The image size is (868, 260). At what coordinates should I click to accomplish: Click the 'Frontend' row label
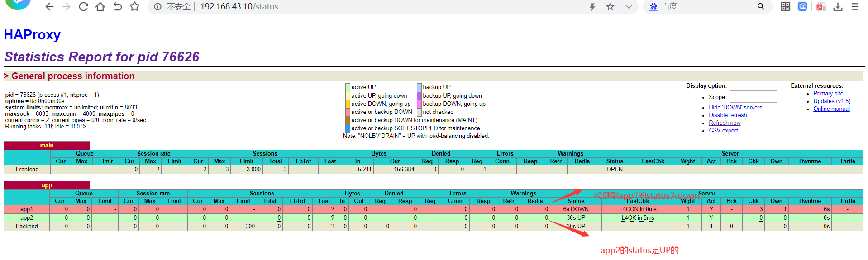[x=27, y=170]
